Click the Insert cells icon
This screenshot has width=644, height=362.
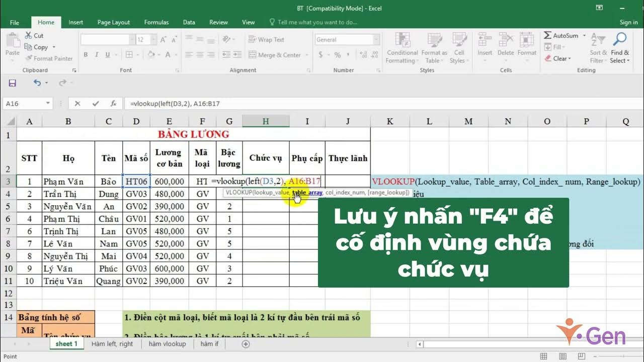coord(485,40)
